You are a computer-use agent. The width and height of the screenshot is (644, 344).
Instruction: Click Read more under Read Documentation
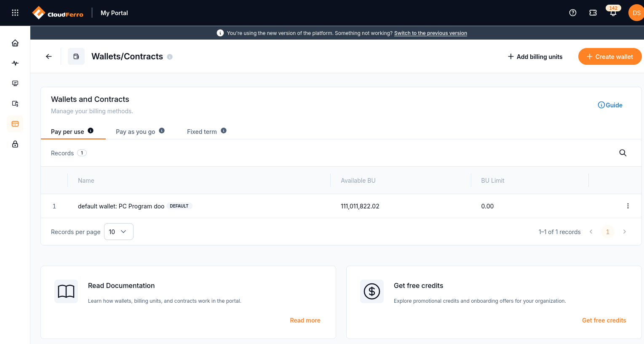pyautogui.click(x=305, y=320)
